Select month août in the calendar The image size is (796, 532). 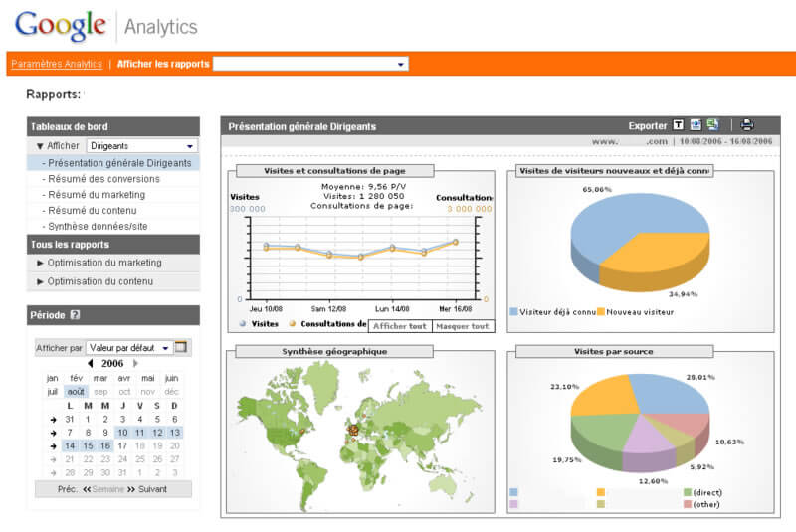[x=76, y=392]
